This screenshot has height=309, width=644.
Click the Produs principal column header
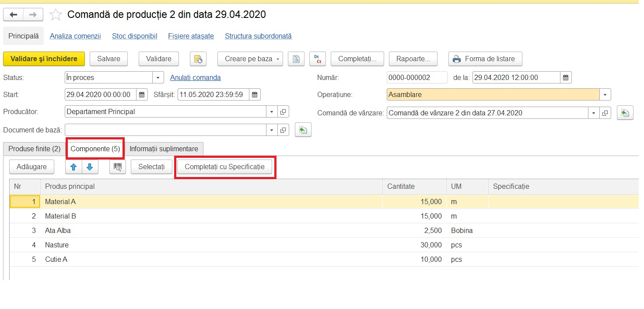[211, 187]
